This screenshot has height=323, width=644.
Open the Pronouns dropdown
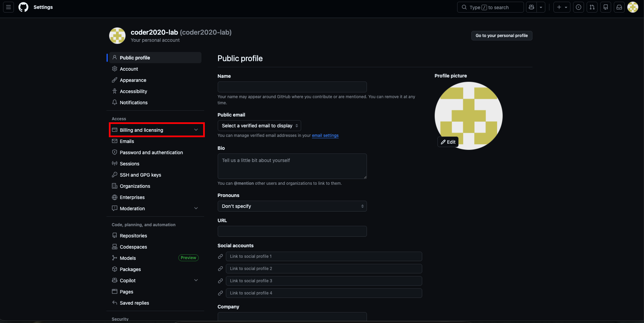[x=292, y=206]
